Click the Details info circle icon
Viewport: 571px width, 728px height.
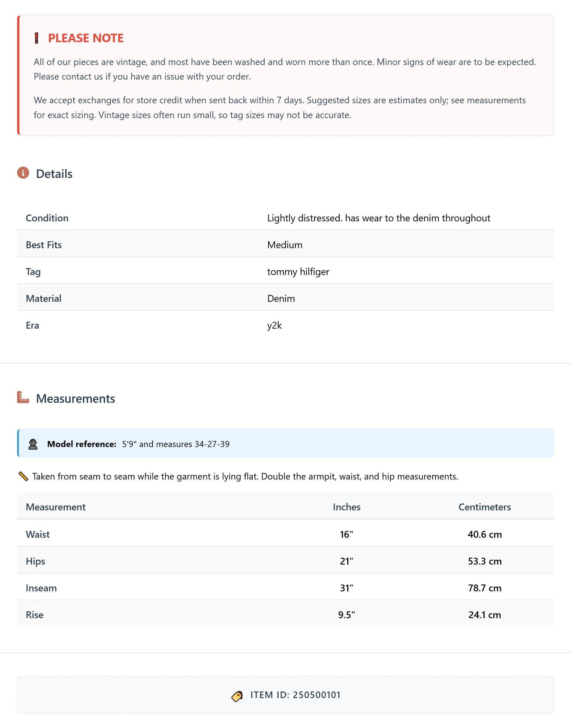(23, 173)
